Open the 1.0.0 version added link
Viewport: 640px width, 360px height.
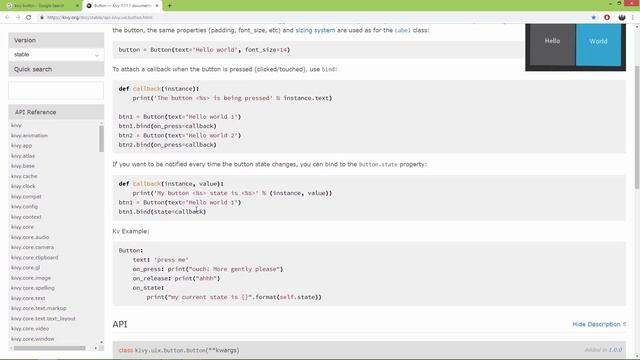616,350
